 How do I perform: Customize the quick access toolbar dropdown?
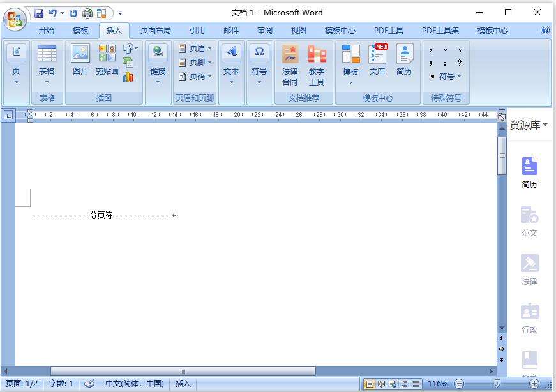click(121, 13)
